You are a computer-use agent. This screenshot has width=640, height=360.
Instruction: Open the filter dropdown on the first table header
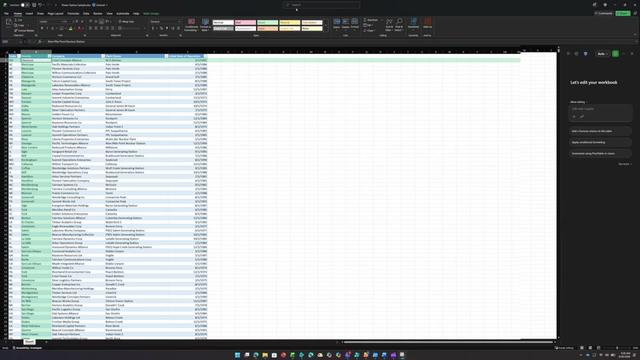pos(18,56)
